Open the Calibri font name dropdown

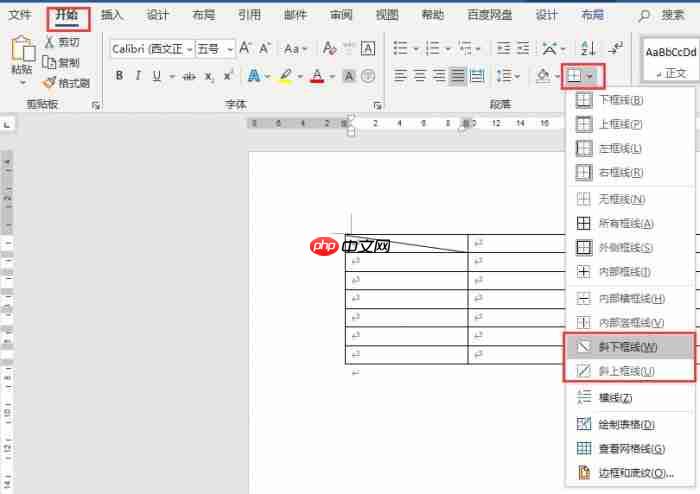[190, 49]
